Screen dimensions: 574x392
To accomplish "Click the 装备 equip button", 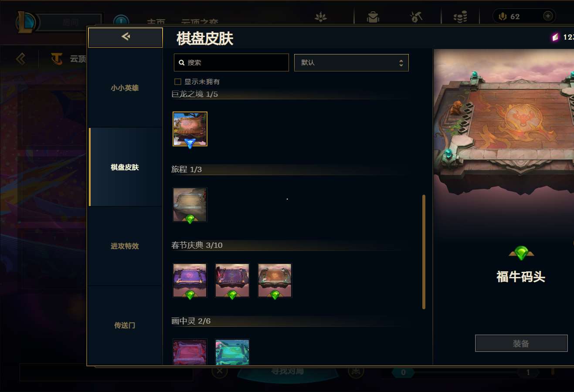I will 521,343.
